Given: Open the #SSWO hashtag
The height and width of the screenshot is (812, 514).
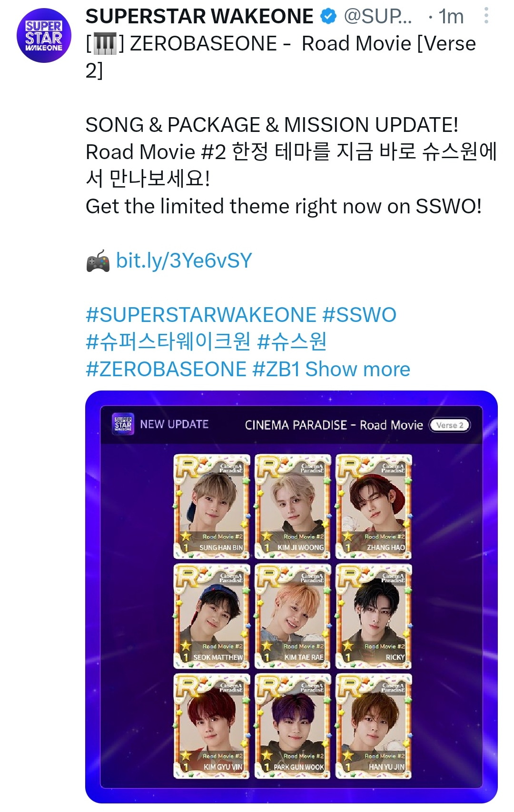Looking at the screenshot, I should tap(359, 315).
